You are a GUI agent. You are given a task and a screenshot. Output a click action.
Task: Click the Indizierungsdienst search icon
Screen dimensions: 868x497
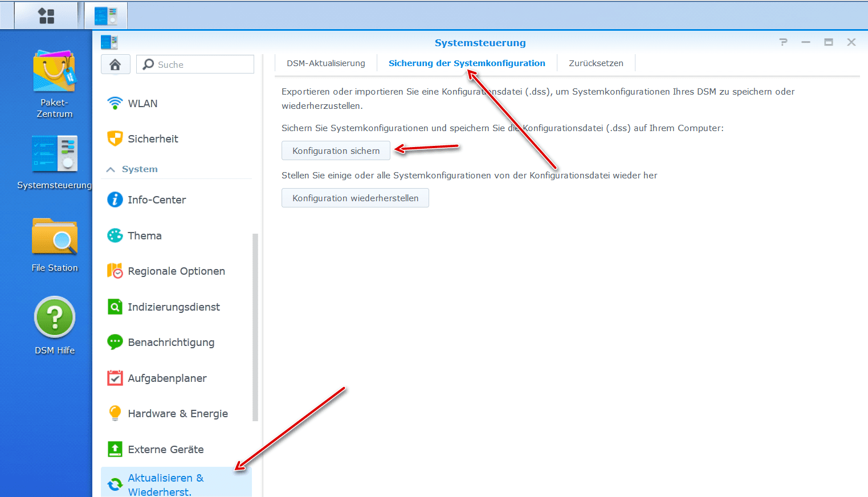click(x=115, y=307)
